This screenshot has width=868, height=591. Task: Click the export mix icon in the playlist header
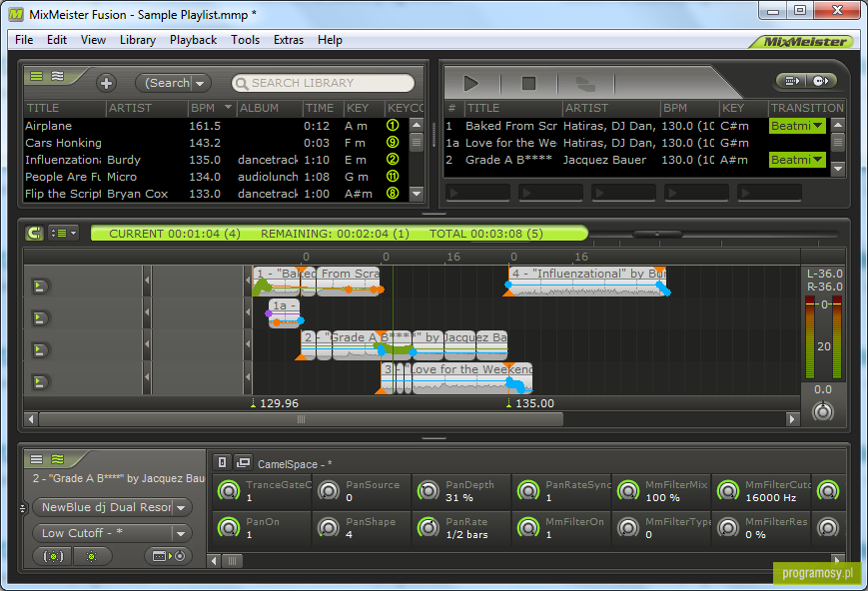[792, 81]
